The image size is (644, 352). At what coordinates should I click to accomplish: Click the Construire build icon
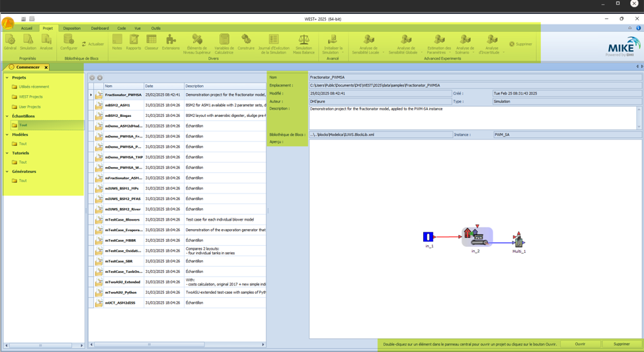click(x=246, y=42)
